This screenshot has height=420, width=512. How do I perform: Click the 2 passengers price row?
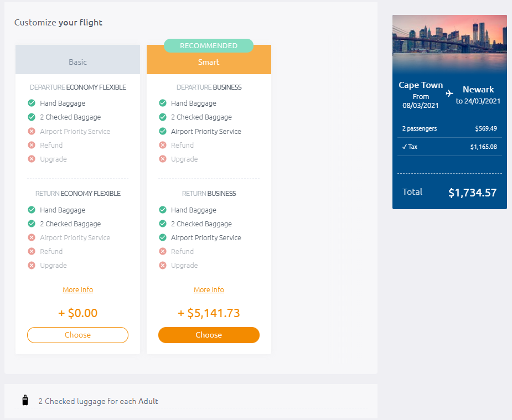click(x=449, y=128)
